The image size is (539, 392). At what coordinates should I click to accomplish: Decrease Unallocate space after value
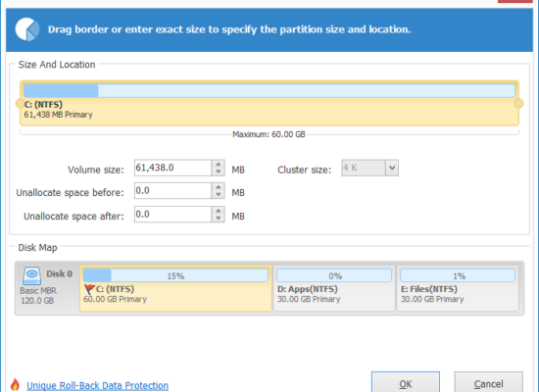pyautogui.click(x=219, y=218)
